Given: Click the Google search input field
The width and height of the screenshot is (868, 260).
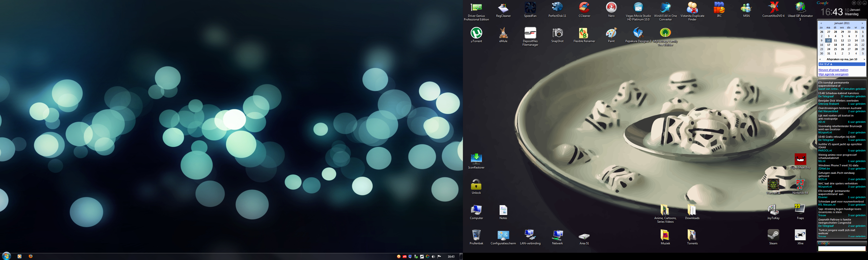Looking at the screenshot, I should (x=841, y=248).
